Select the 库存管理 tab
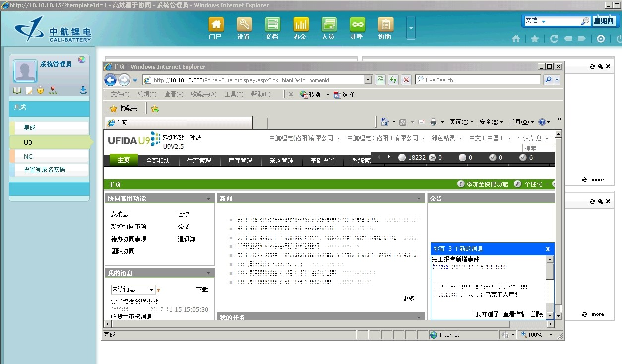This screenshot has height=364, width=622. coord(240,160)
